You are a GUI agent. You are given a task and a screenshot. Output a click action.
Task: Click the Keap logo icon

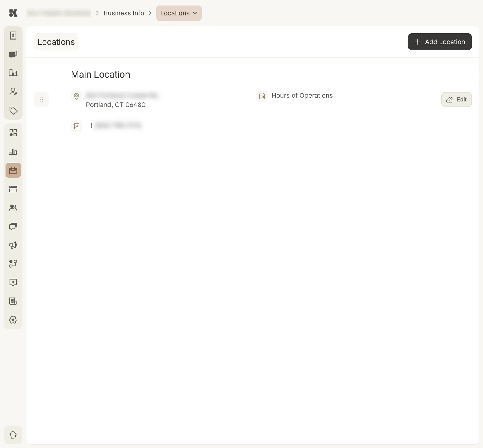tap(13, 13)
